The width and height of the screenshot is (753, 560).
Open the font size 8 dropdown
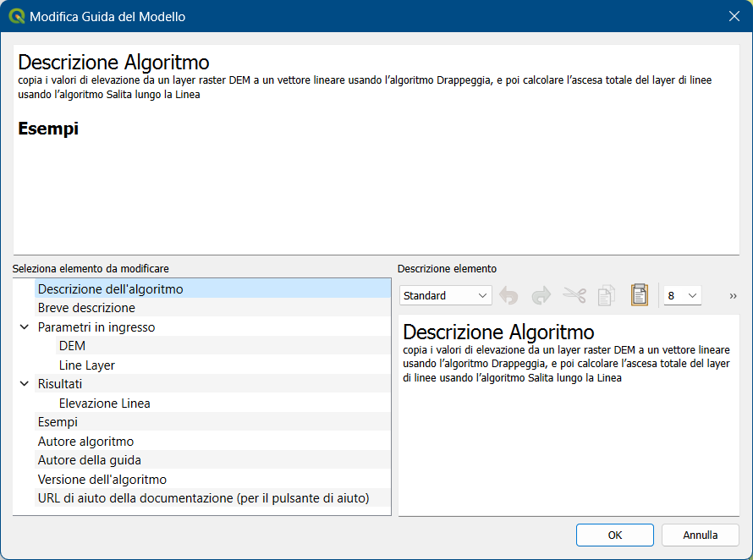click(683, 295)
